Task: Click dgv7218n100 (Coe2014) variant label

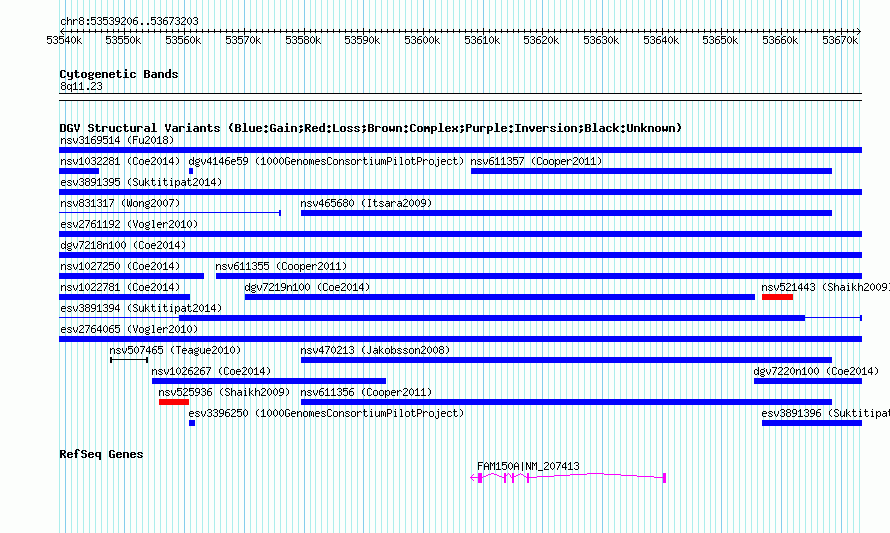Action: coord(123,245)
